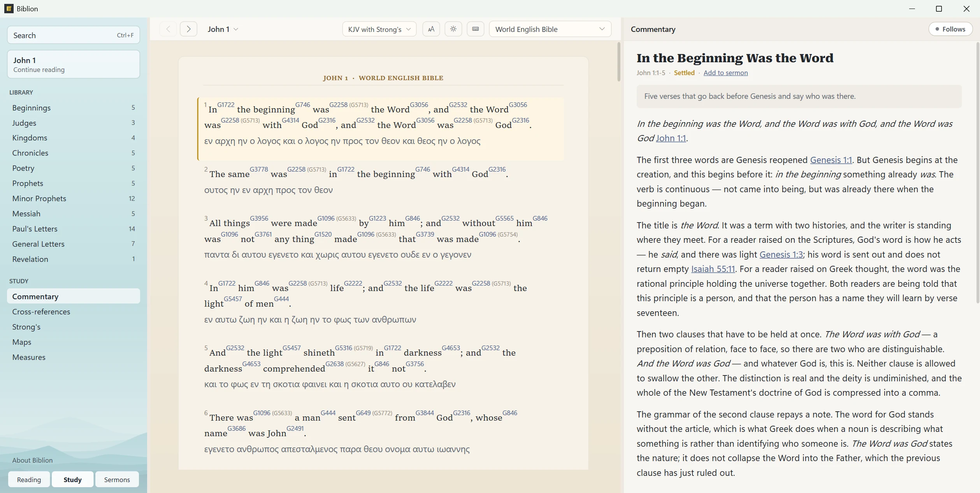The width and height of the screenshot is (980, 493).
Task: Click the Add to sermon link
Action: (725, 73)
